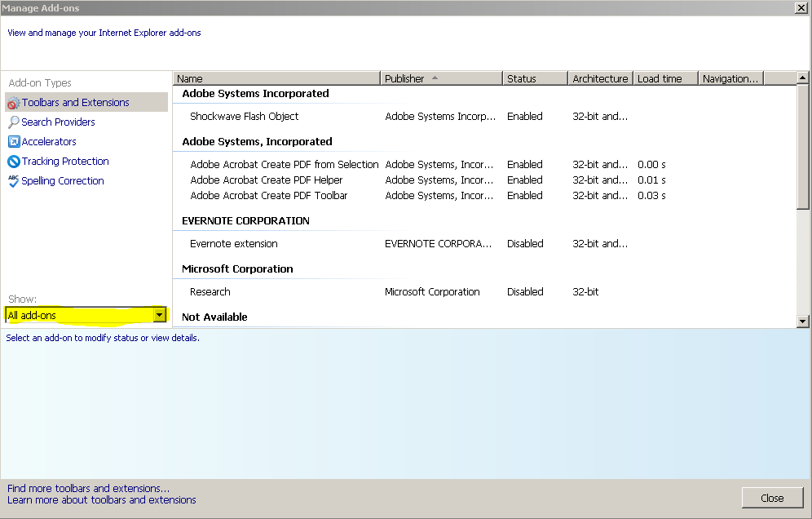The width and height of the screenshot is (812, 519).
Task: Open Find more toolbars and extensions link
Action: coord(88,489)
